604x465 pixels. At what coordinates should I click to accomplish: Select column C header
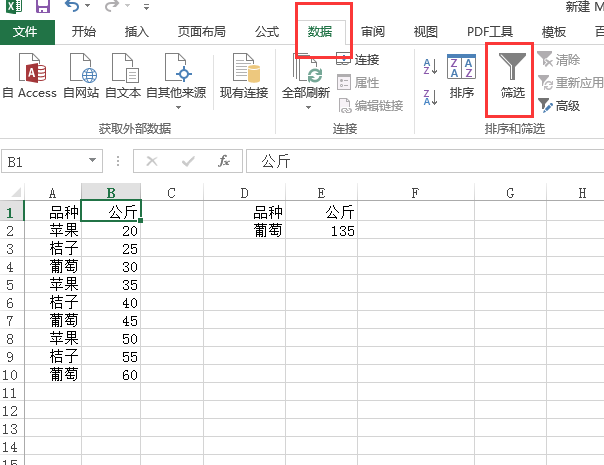172,193
